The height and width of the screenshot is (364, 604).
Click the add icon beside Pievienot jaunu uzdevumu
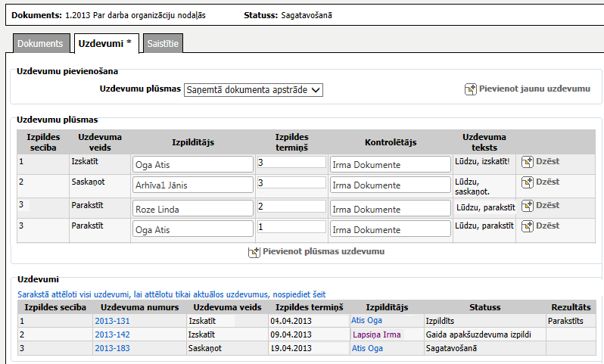click(x=470, y=89)
